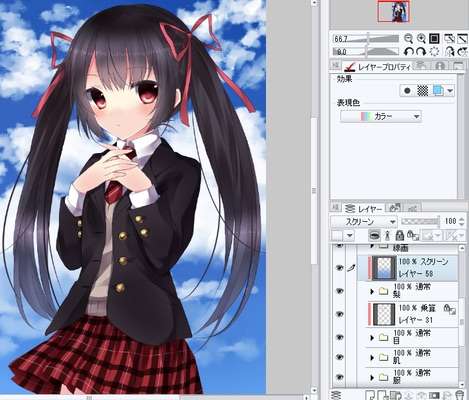This screenshot has width=469, height=400.
Task: Hide 目 folder with eye icon
Action: click(x=339, y=337)
